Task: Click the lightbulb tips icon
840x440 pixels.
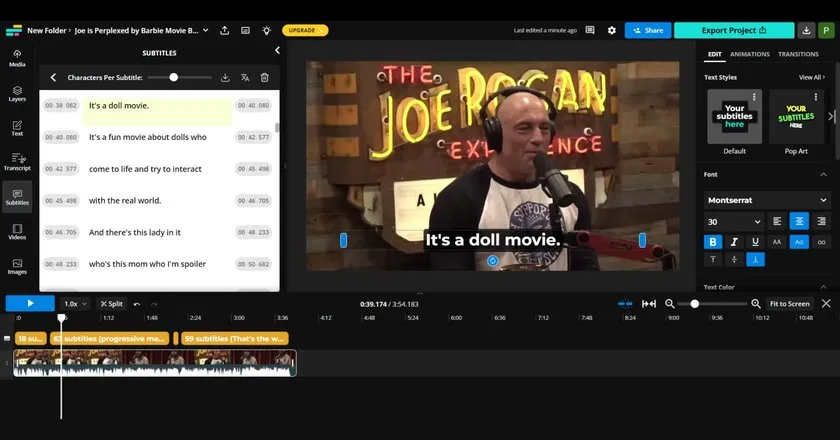Action: coord(266,31)
